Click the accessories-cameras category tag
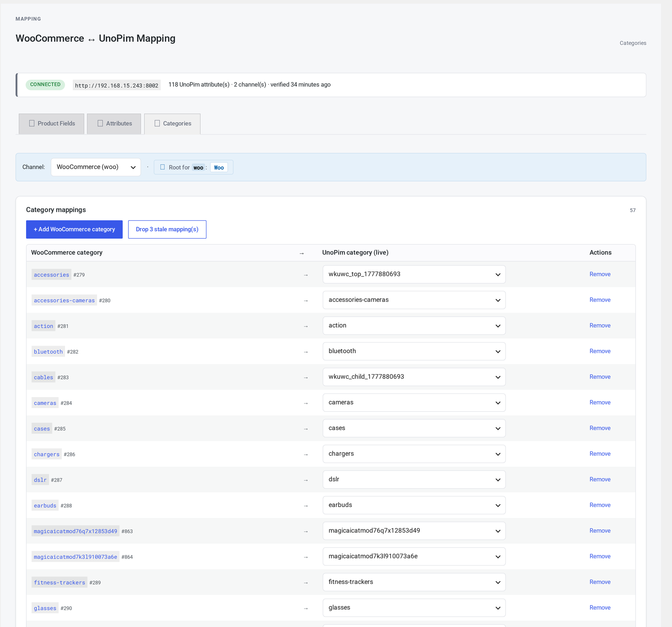 coord(64,300)
